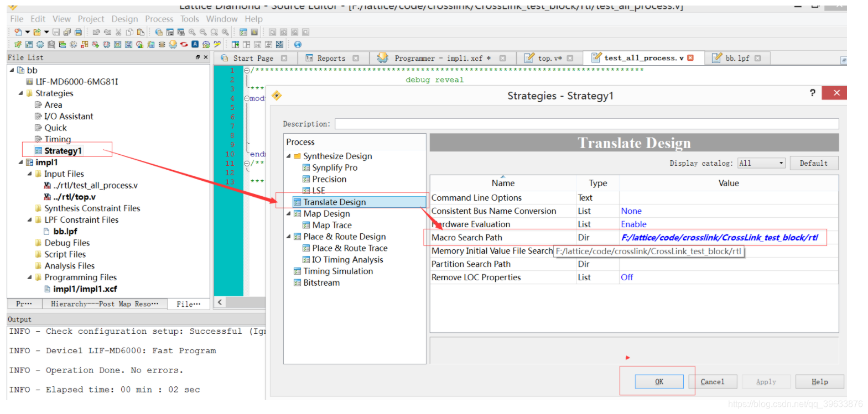Select Bitstream process item

tap(321, 282)
